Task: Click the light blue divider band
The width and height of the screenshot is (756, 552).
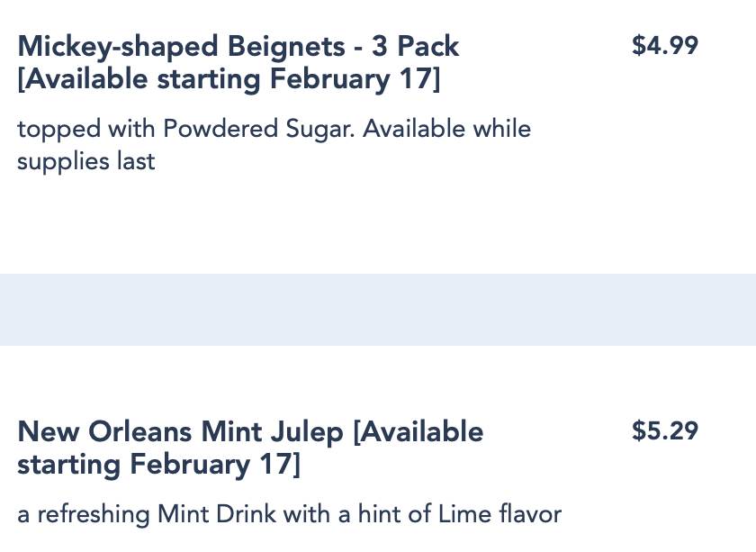Action: (x=378, y=309)
